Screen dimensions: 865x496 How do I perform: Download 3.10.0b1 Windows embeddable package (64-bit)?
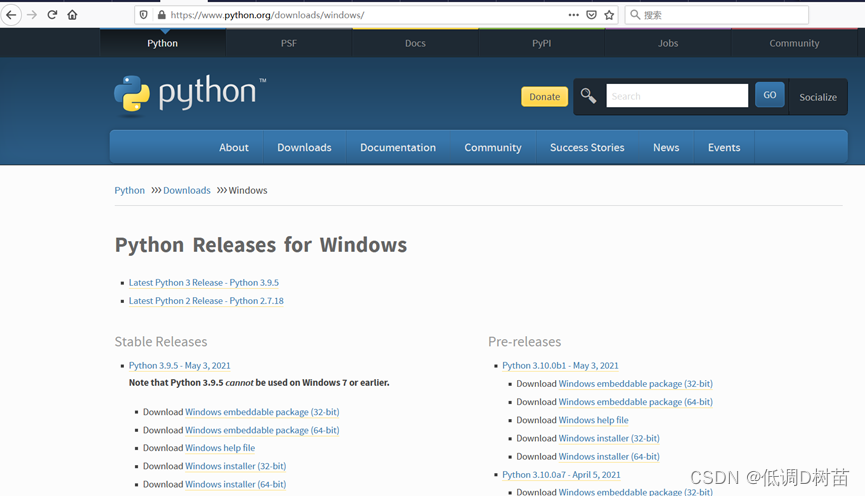[x=636, y=402]
